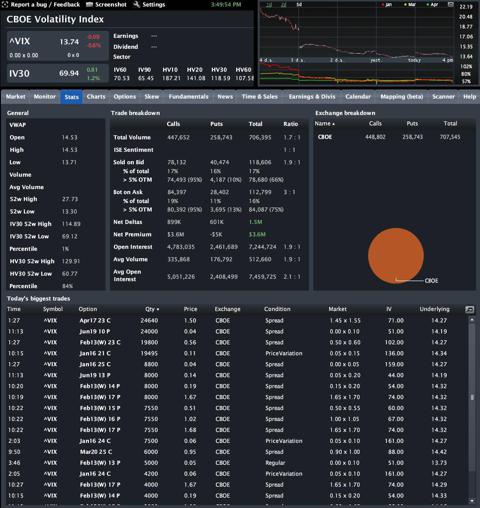The width and height of the screenshot is (480, 508).
Task: Toggle the Mar series in chart legend
Action: 410,5
